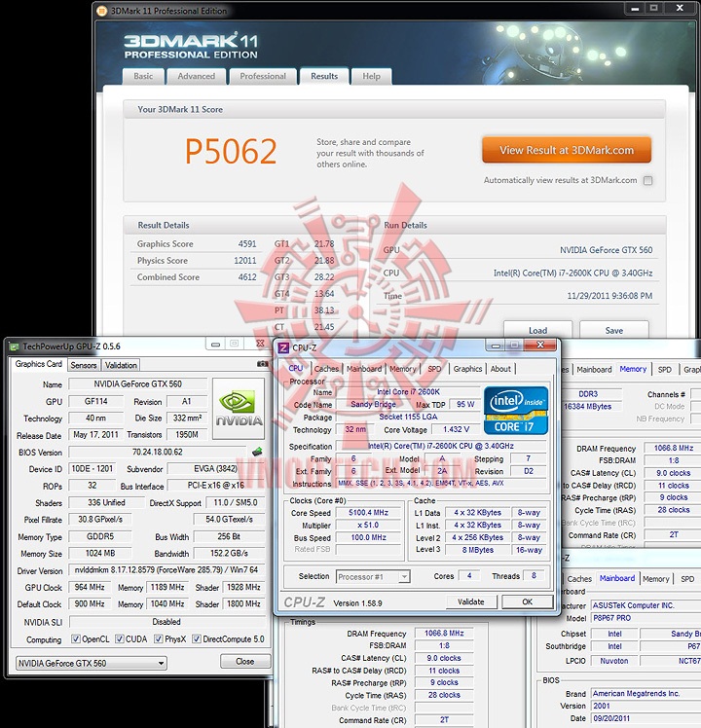Open the Graphics tab in front CPU-Z
This screenshot has height=728, width=701.
467,369
